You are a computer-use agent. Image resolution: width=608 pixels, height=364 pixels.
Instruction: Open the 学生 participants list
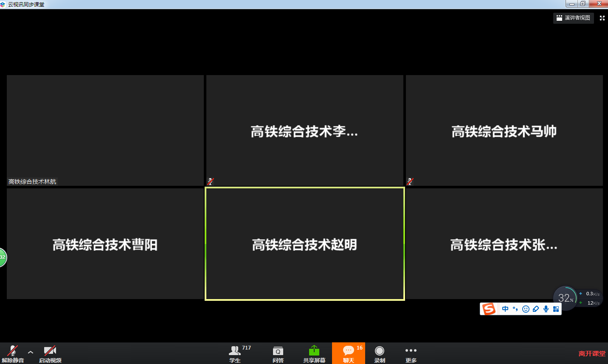tap(235, 353)
